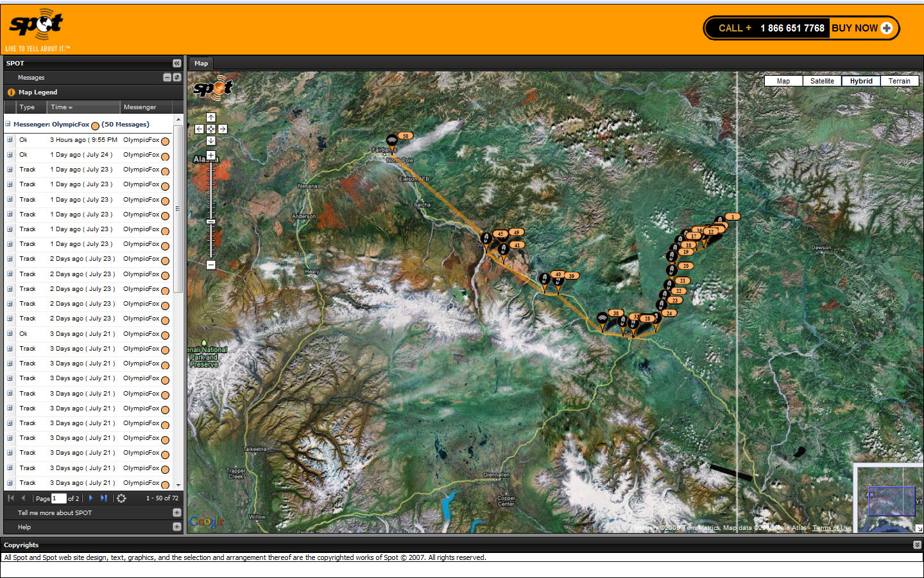Screen dimensions: 924x578
Task: Click the Map Legend info icon
Action: pyautogui.click(x=11, y=92)
